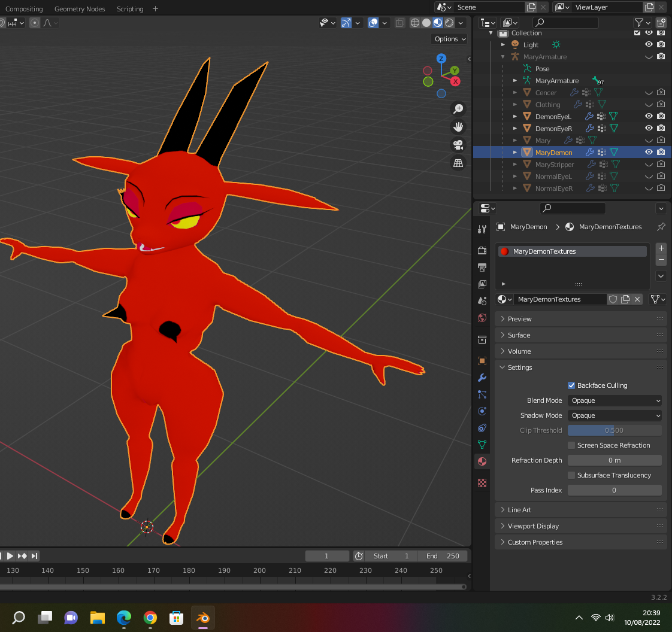Open the Texture properties checker tab

tap(482, 482)
